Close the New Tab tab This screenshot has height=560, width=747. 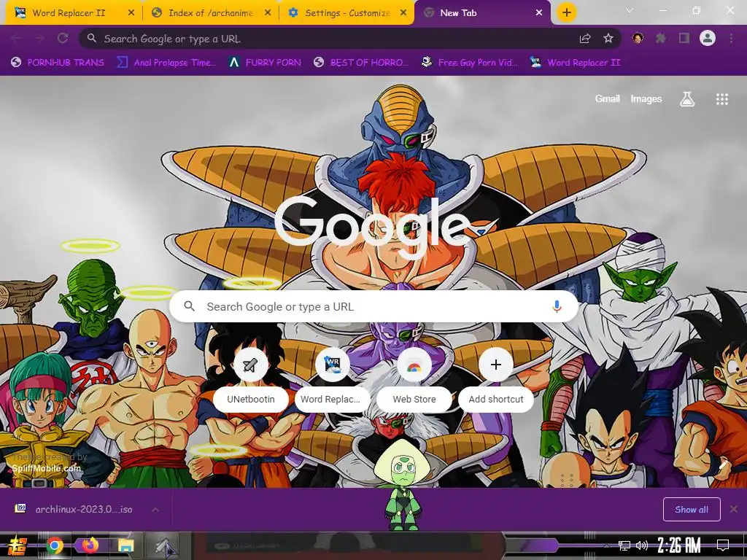[539, 13]
